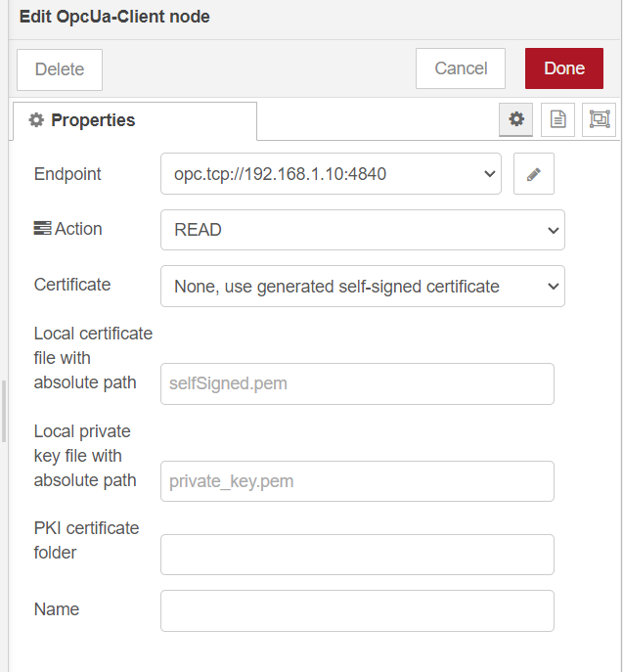The height and width of the screenshot is (672, 623).
Task: Click the PKI certificate folder input
Action: click(x=357, y=555)
